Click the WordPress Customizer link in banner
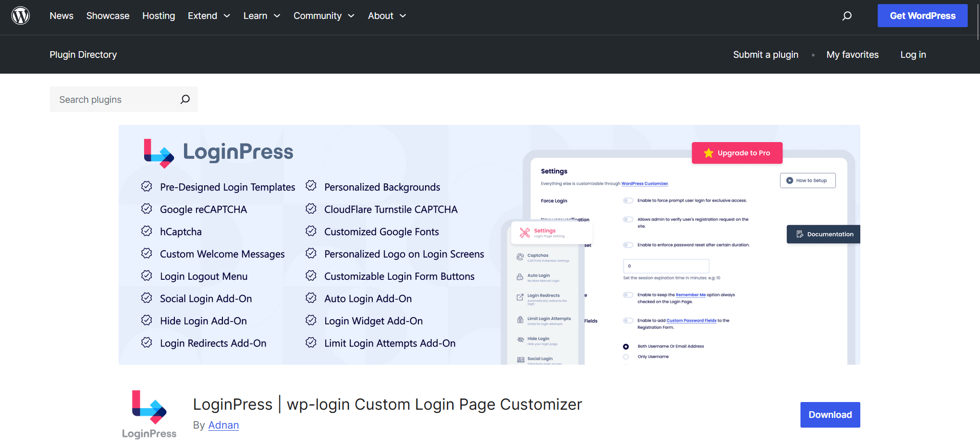 (x=644, y=184)
